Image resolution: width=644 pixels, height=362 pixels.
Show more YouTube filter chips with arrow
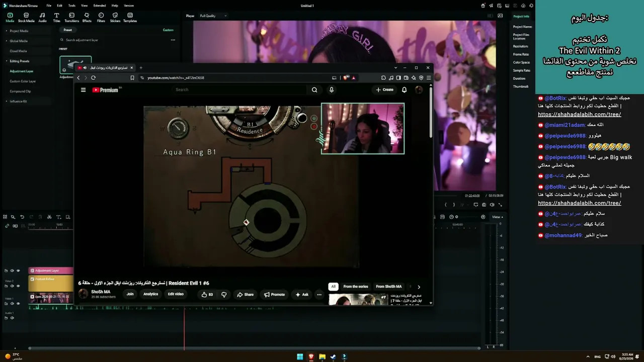[x=419, y=287]
